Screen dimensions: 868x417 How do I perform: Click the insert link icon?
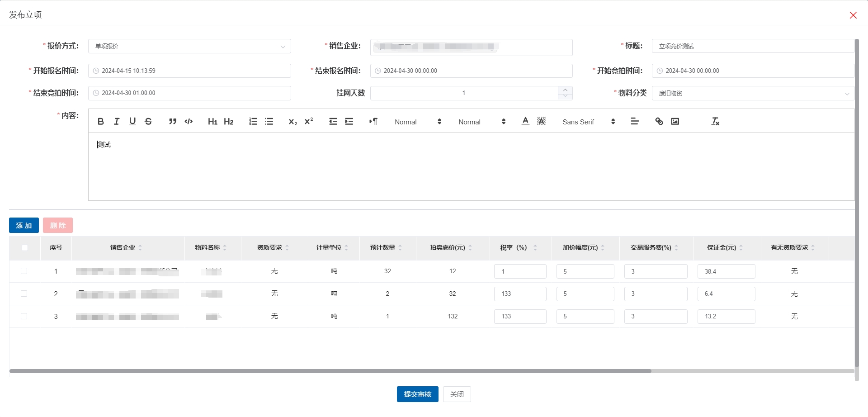[659, 122]
